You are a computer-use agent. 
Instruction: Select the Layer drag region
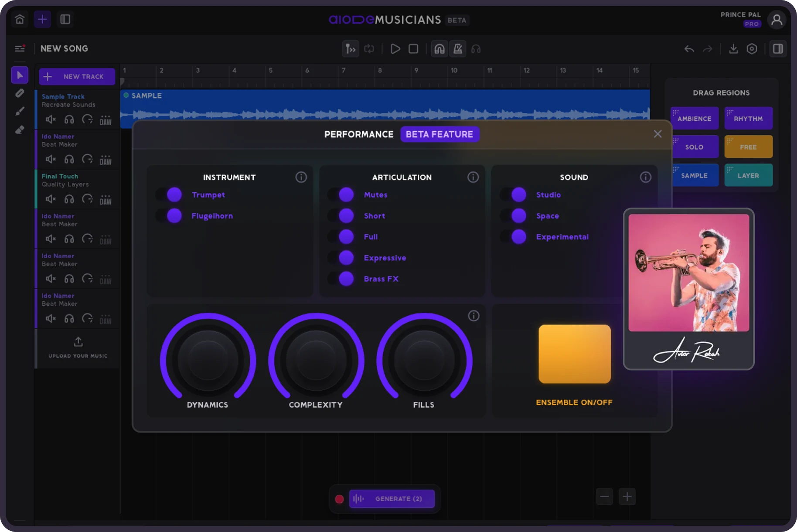748,175
